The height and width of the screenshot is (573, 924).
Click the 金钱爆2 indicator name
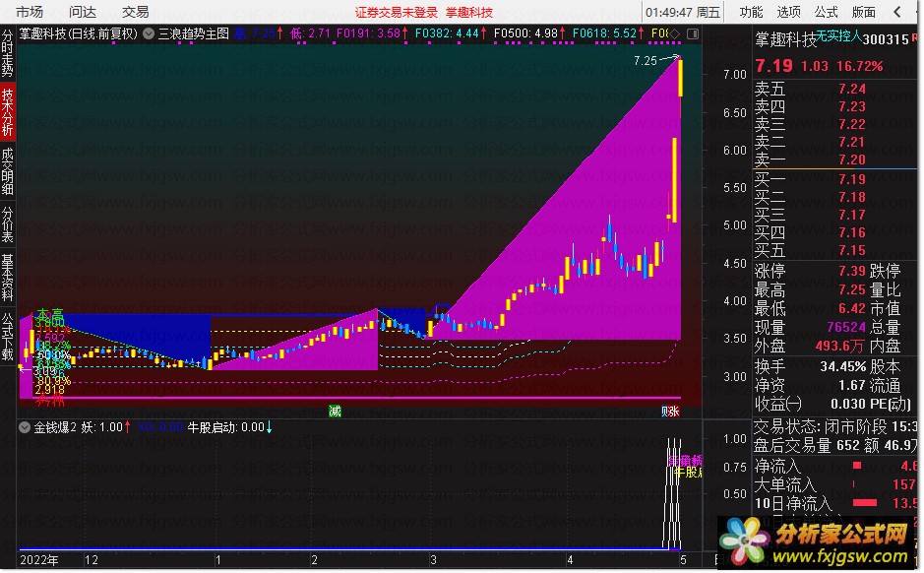(54, 427)
